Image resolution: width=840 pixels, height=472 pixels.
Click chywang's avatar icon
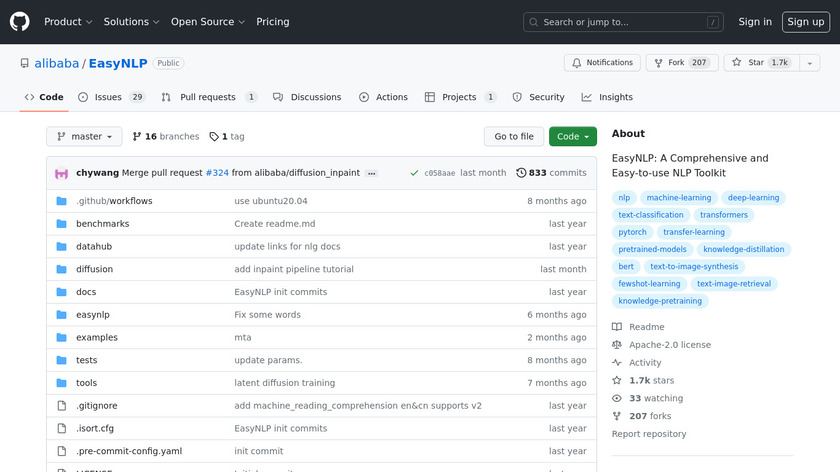[62, 173]
